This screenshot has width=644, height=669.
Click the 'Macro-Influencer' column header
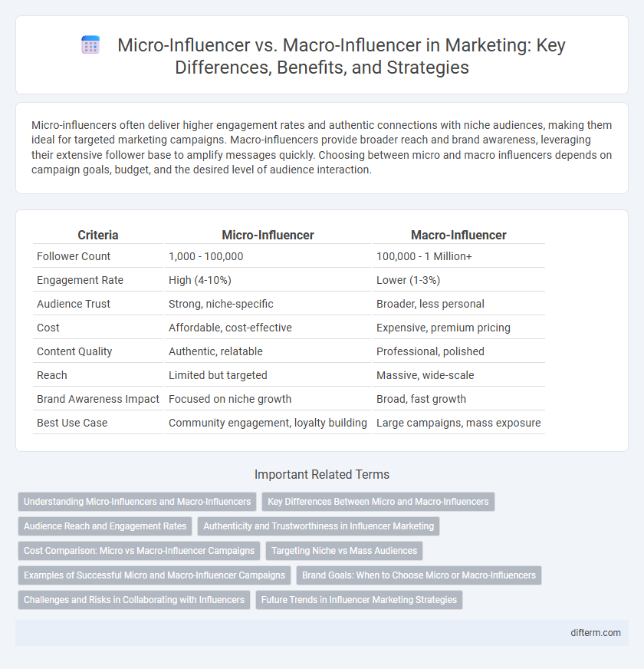pyautogui.click(x=458, y=235)
